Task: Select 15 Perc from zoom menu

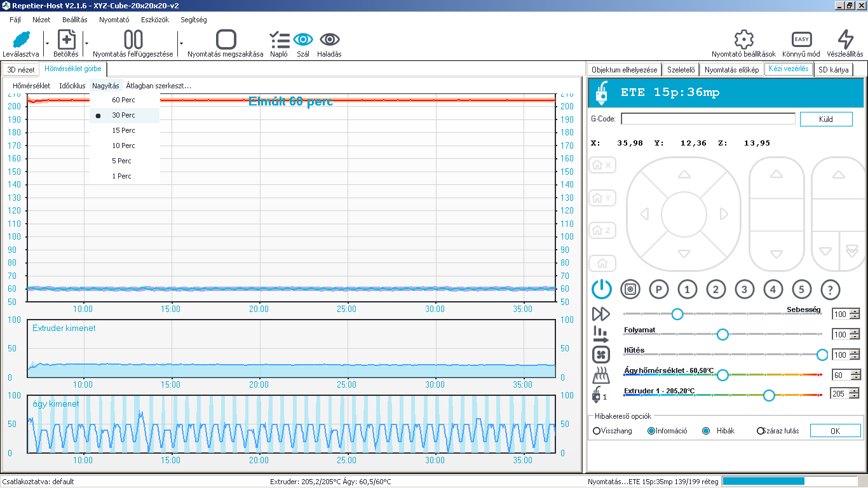Action: point(123,130)
